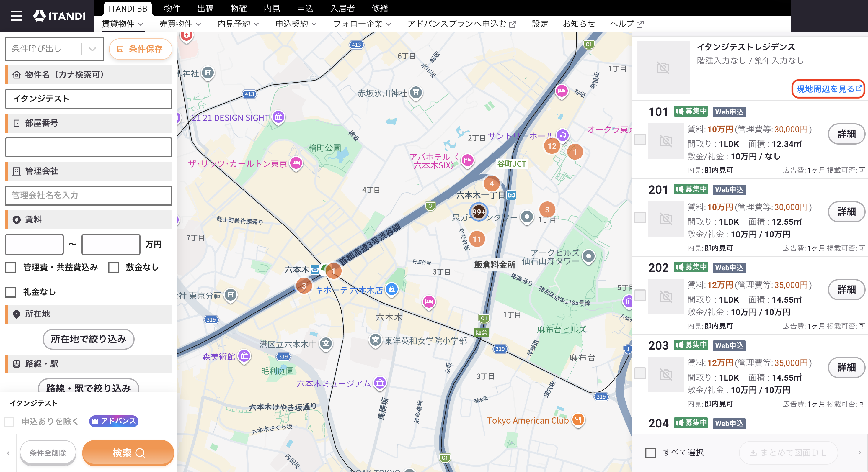Viewport: 868px width, 472px height.
Task: Toggle 敷金なし checkbox
Action: 114,267
